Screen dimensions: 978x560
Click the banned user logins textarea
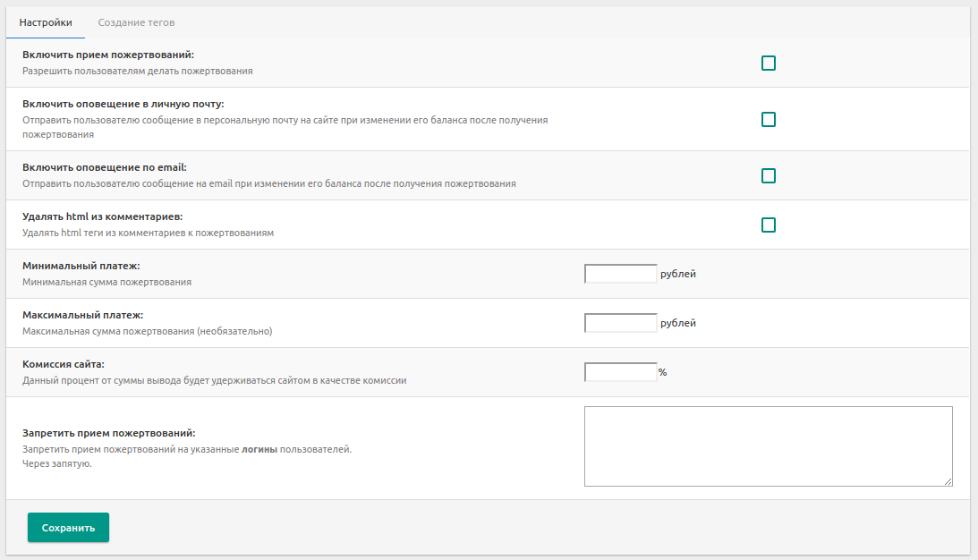pyautogui.click(x=768, y=445)
